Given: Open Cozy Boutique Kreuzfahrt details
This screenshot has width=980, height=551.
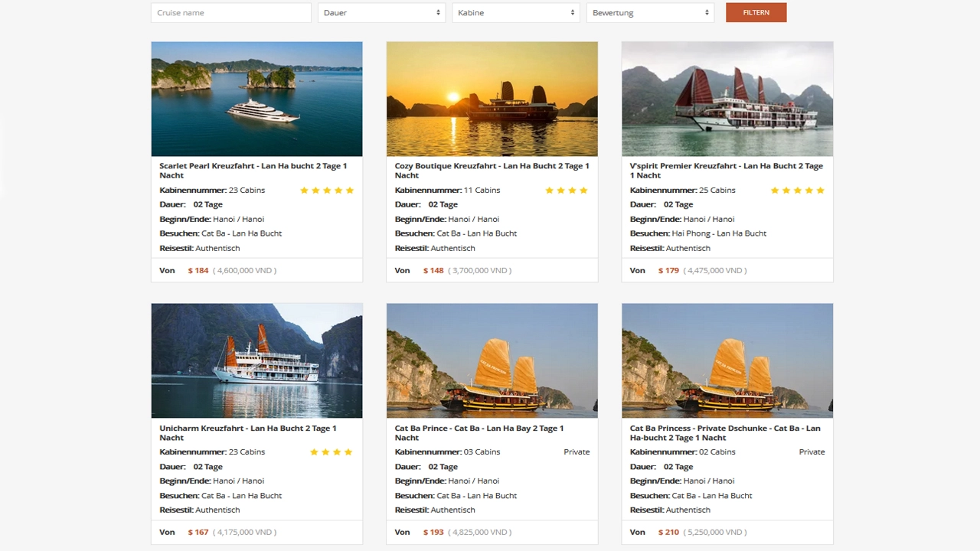Looking at the screenshot, I should point(491,170).
